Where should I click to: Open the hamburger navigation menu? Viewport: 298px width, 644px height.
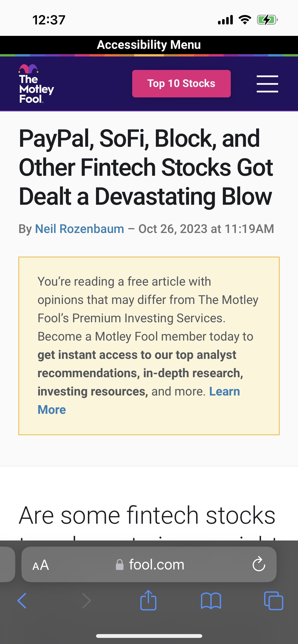click(267, 84)
